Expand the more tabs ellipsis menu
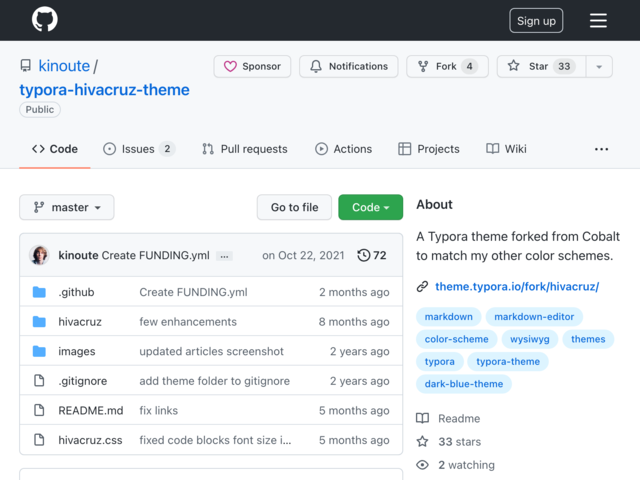640x480 pixels. point(601,149)
